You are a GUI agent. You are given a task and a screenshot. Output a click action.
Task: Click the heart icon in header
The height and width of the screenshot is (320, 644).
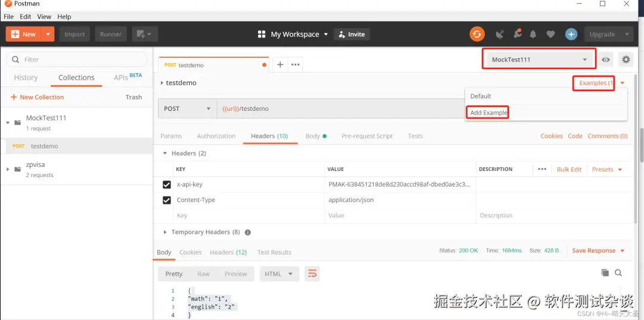[550, 35]
